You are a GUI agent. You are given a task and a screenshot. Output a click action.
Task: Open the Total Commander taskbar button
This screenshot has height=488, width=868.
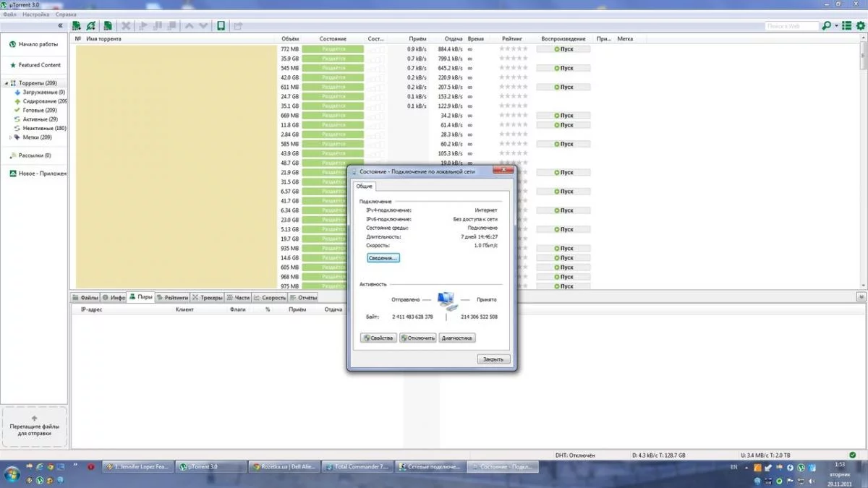[x=358, y=467]
